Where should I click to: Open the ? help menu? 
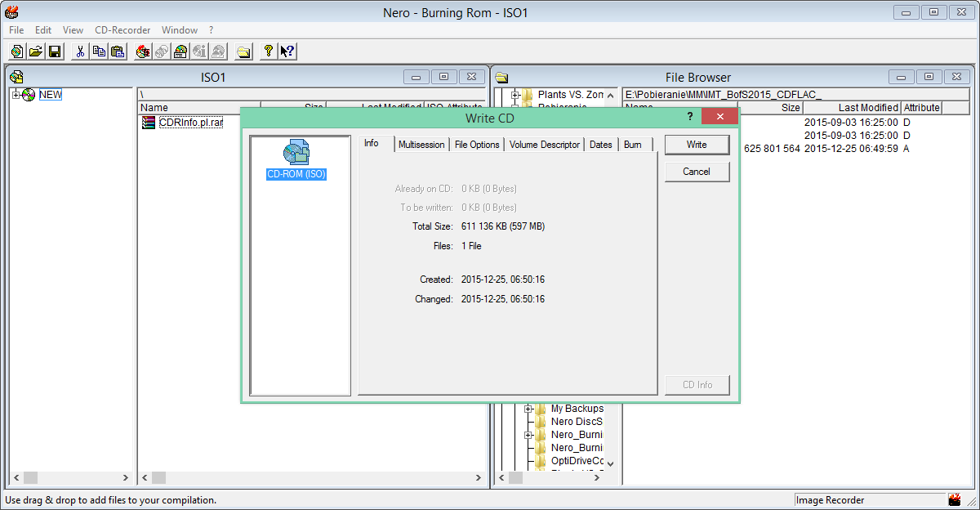point(212,30)
